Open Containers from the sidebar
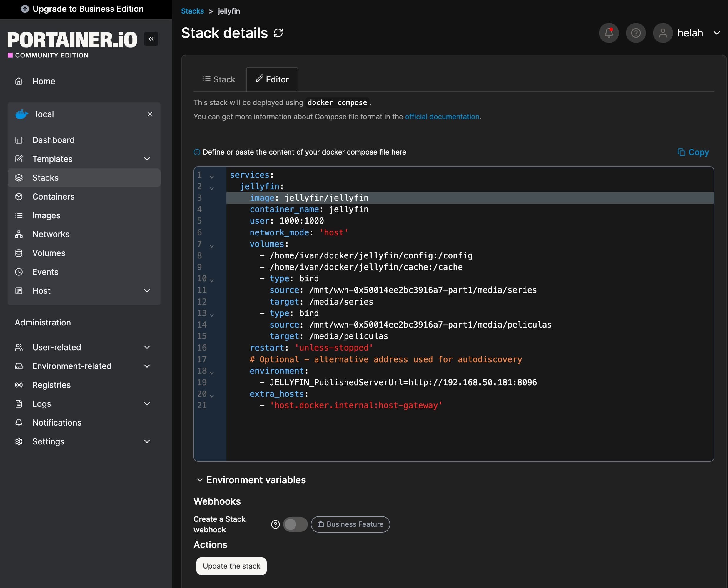The image size is (728, 588). click(x=53, y=197)
